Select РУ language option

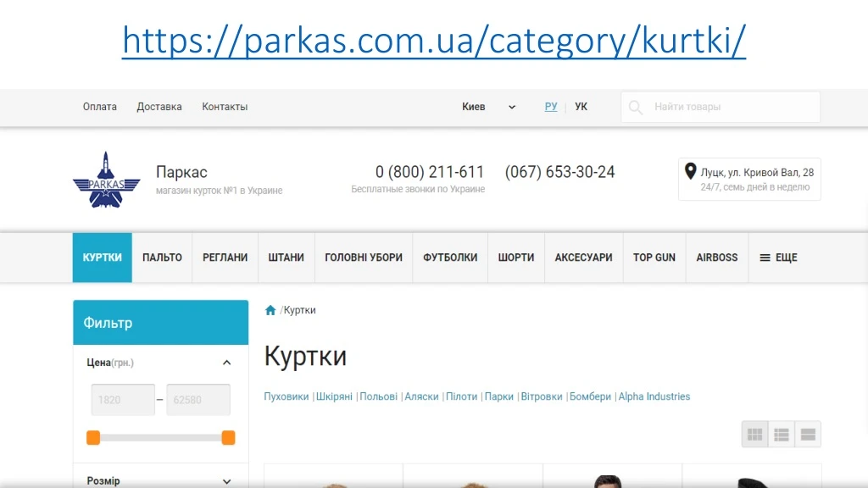(x=551, y=106)
